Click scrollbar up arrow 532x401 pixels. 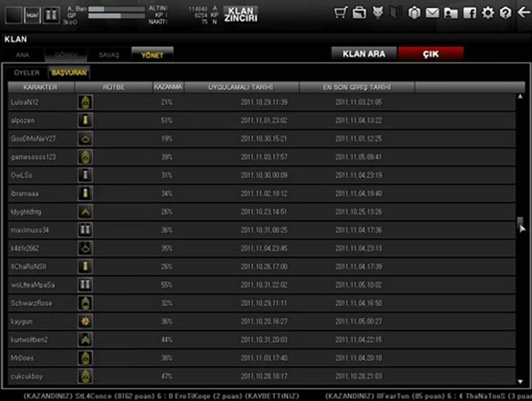click(x=520, y=97)
